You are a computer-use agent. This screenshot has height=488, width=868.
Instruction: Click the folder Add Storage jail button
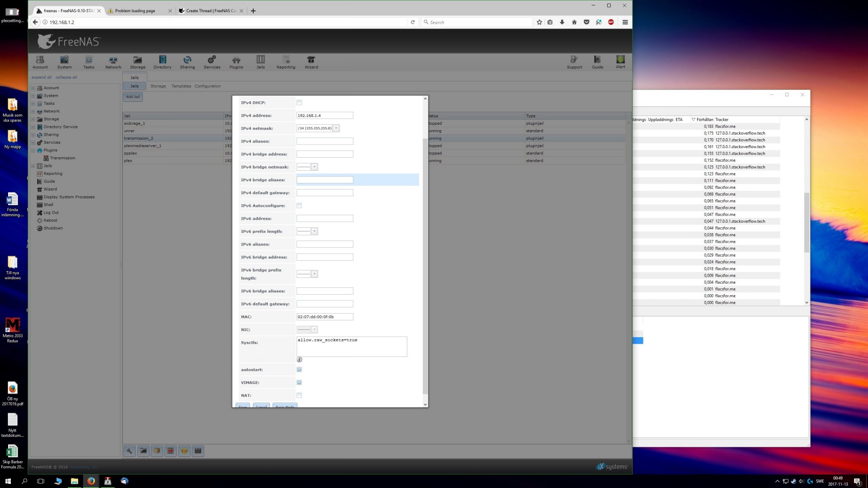[143, 450]
